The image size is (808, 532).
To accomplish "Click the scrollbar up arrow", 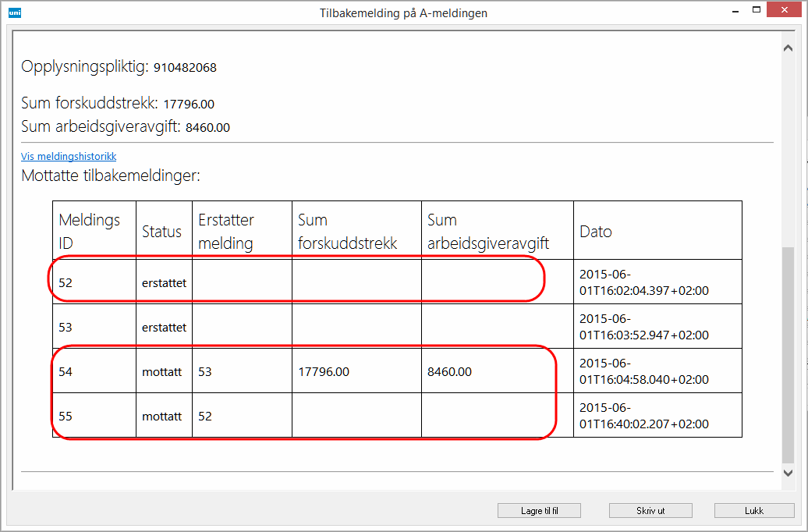I will coord(788,48).
